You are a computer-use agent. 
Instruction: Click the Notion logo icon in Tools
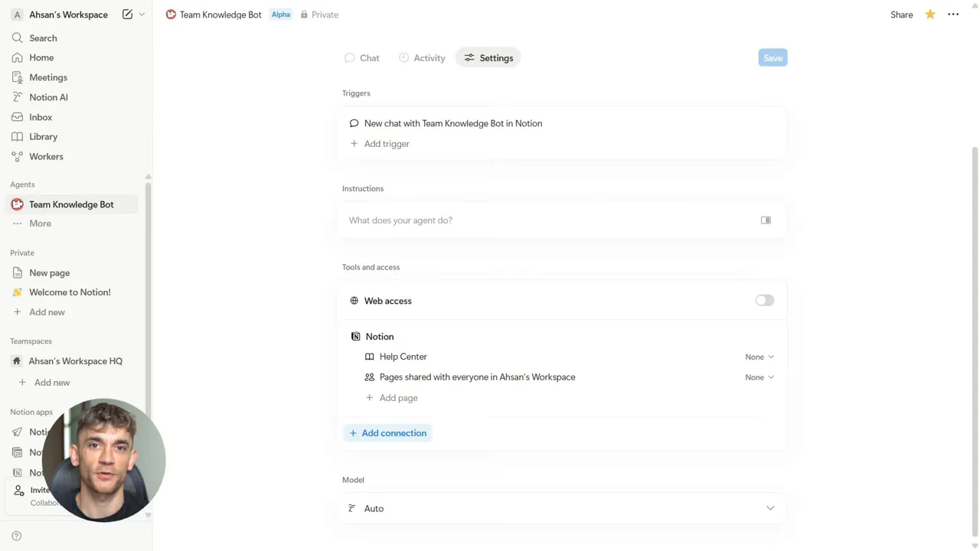click(x=355, y=337)
